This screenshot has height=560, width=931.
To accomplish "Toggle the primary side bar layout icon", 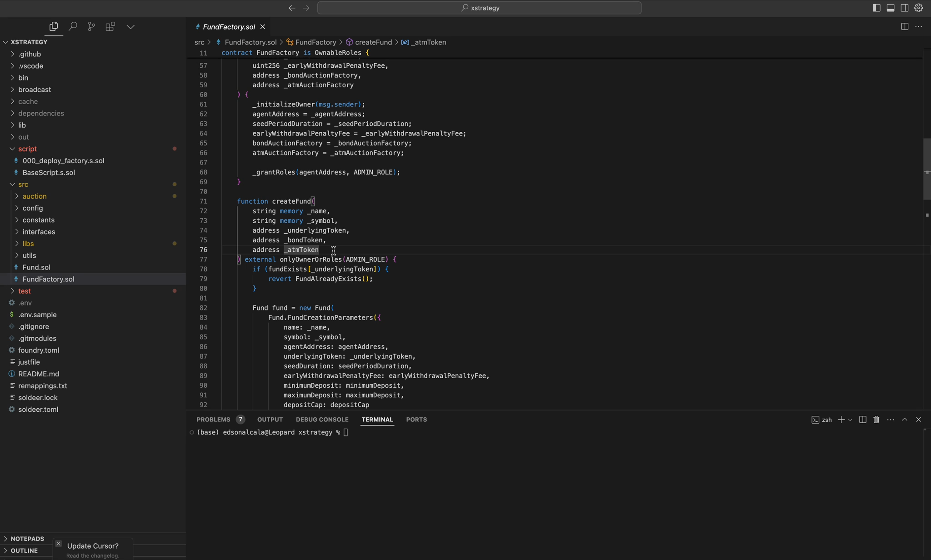I will coord(876,8).
